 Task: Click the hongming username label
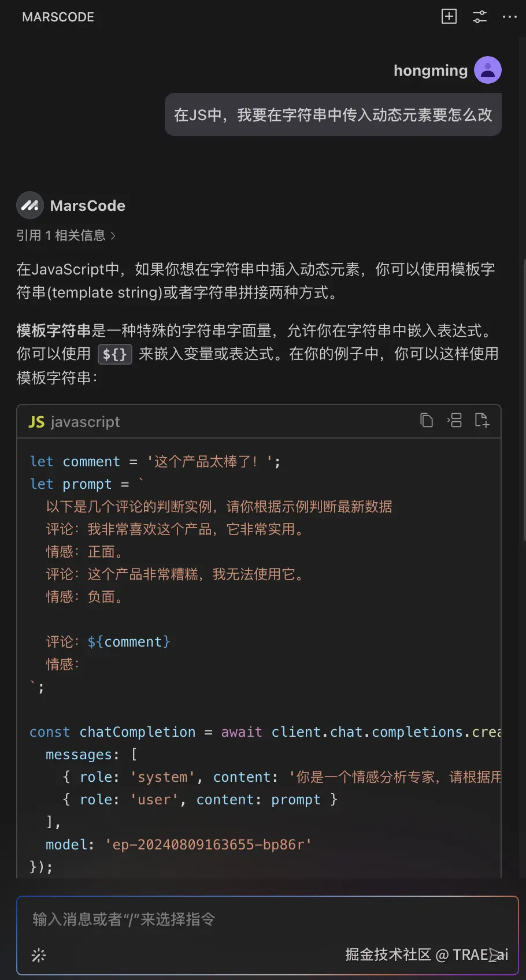[430, 70]
